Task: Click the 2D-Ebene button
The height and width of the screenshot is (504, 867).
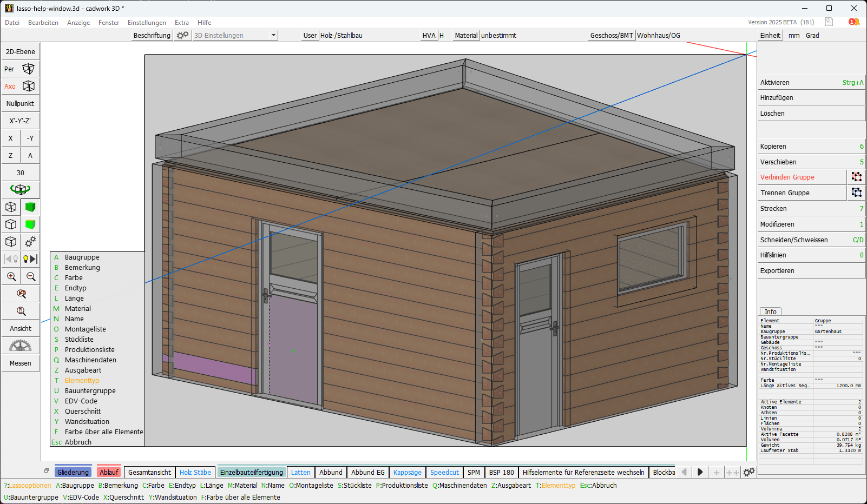Action: click(21, 52)
